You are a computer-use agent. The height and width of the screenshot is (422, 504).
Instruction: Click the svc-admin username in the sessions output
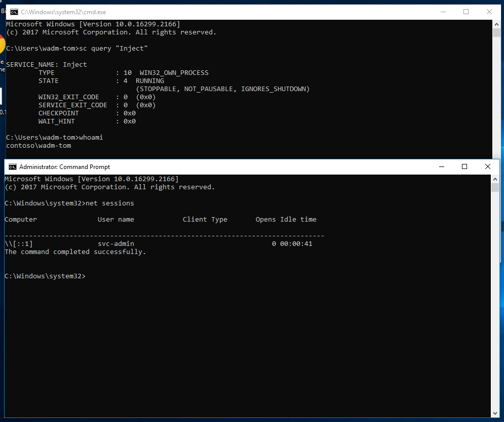click(x=117, y=243)
